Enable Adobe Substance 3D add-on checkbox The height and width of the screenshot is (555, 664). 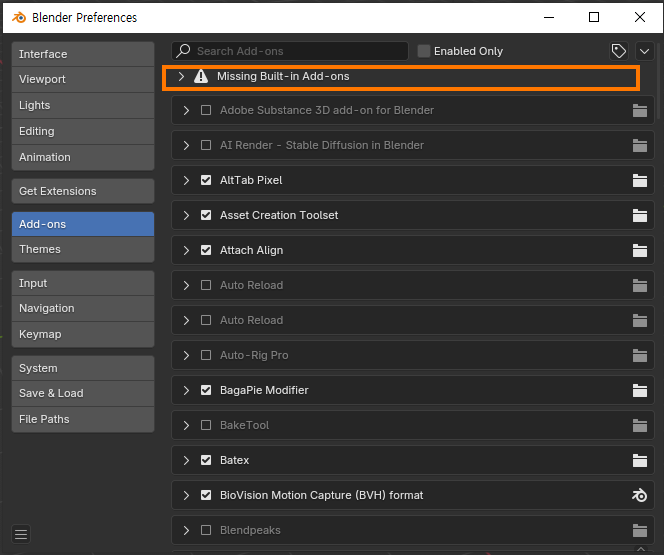[x=206, y=110]
